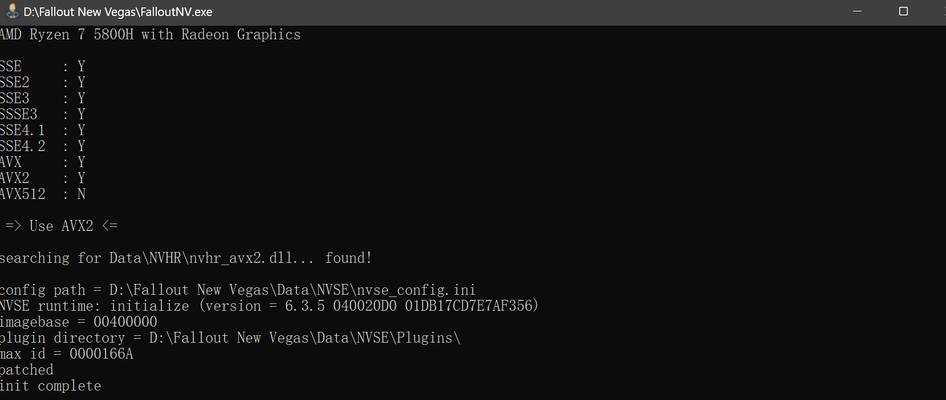Click the word 'found!' in the output
The image size is (946, 400).
pyautogui.click(x=349, y=258)
